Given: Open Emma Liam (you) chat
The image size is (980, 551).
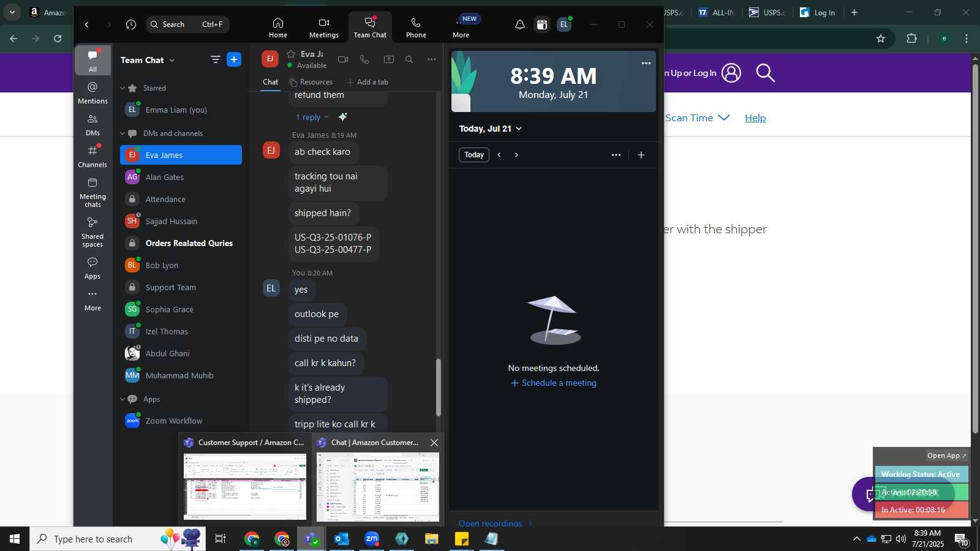Looking at the screenshot, I should pos(181,110).
